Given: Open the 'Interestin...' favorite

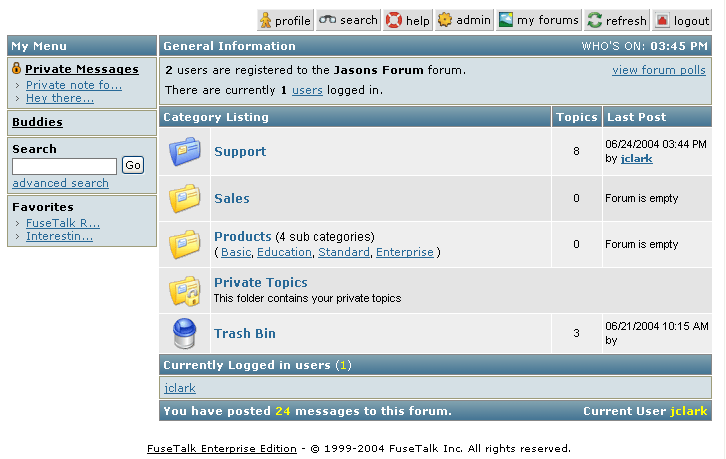Looking at the screenshot, I should 59,236.
